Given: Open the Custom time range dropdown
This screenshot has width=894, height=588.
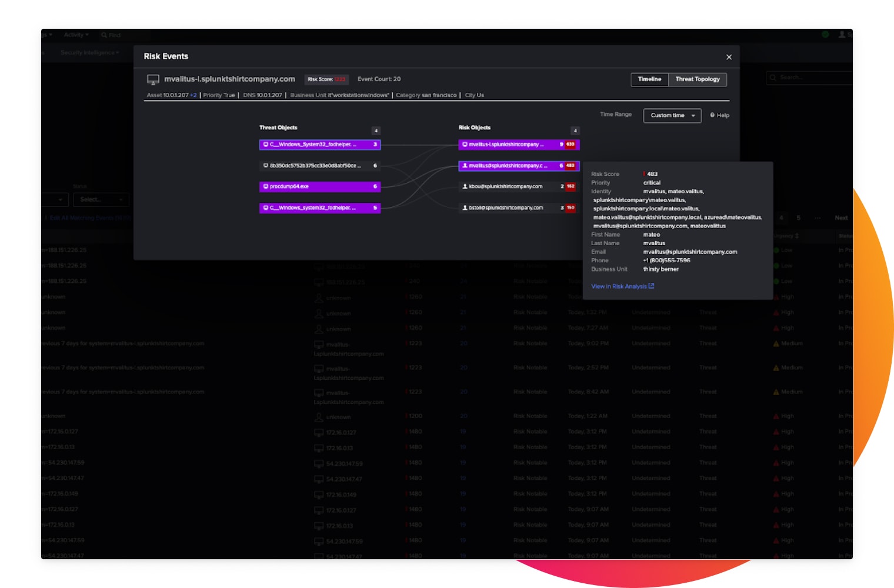Looking at the screenshot, I should pyautogui.click(x=672, y=115).
